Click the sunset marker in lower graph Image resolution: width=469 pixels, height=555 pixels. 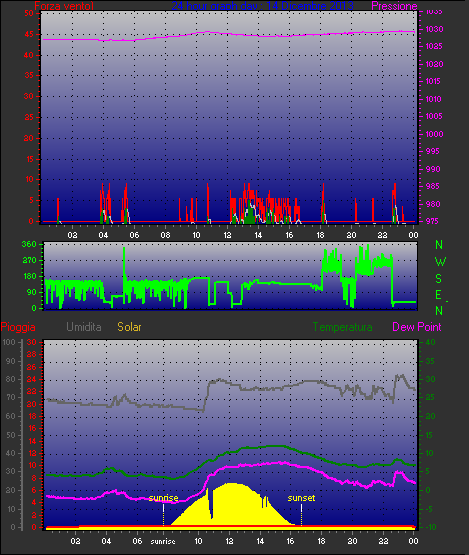301,498
